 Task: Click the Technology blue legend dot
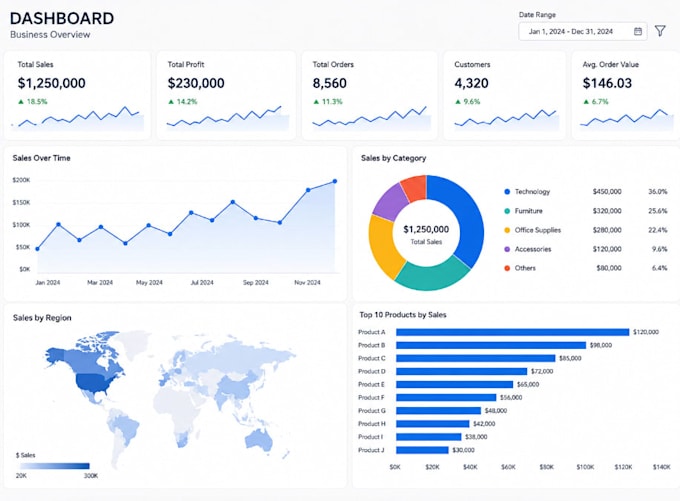tap(507, 192)
